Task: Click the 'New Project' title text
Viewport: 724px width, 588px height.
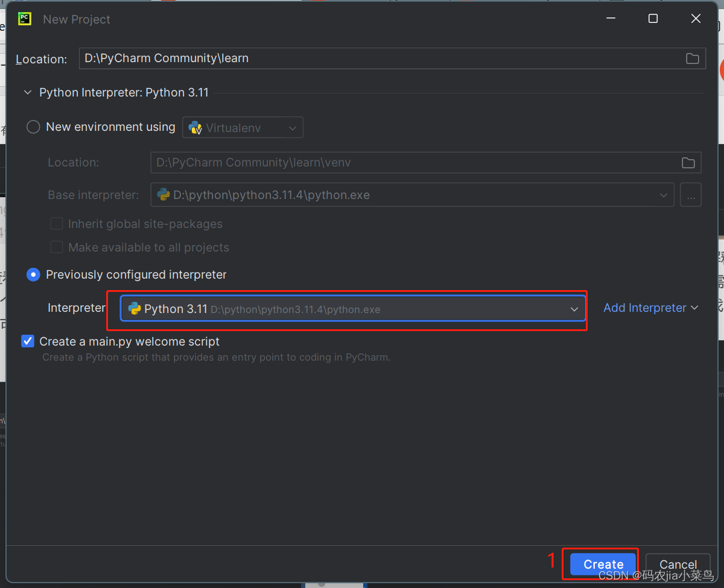Action: tap(77, 19)
